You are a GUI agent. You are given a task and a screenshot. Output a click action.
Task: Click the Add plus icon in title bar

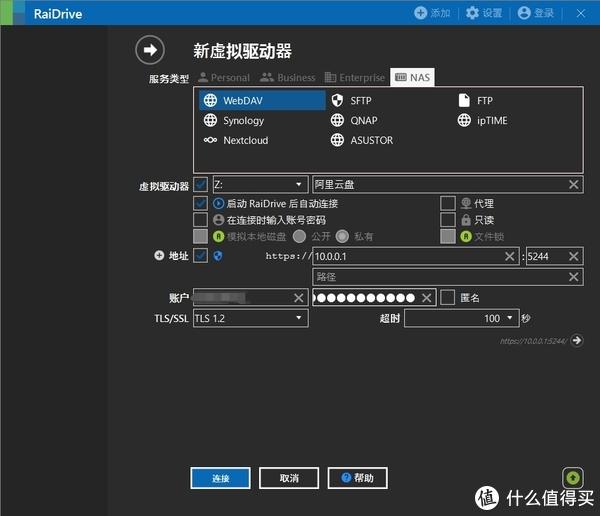(x=421, y=13)
